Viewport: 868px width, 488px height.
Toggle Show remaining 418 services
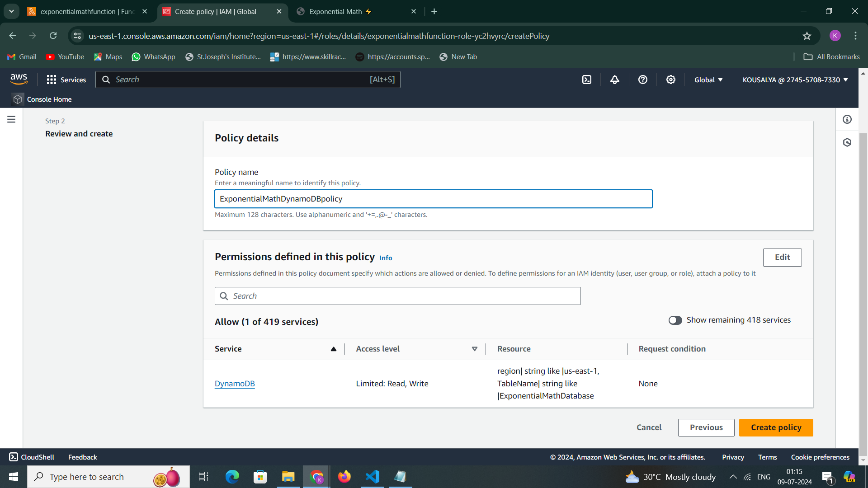click(675, 320)
